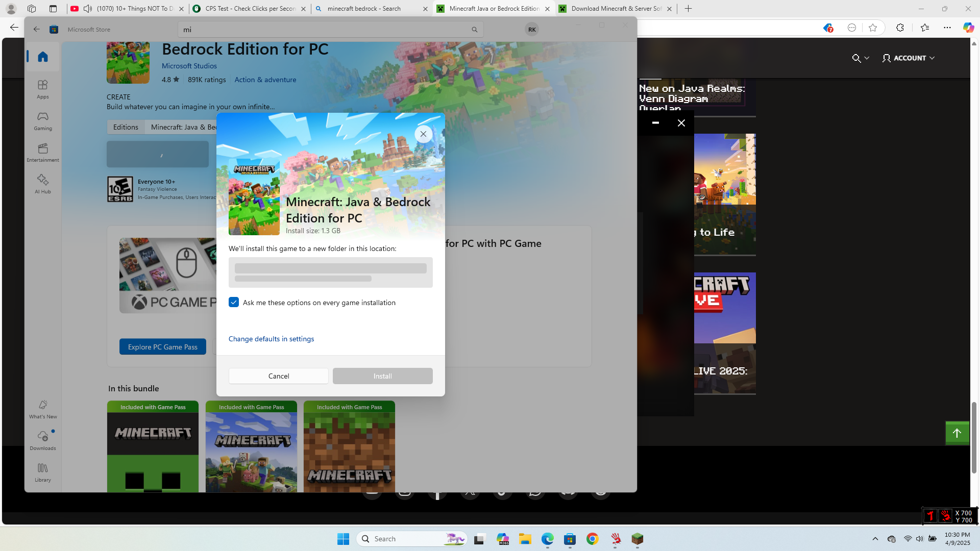Close the install dialog with X

click(x=423, y=134)
